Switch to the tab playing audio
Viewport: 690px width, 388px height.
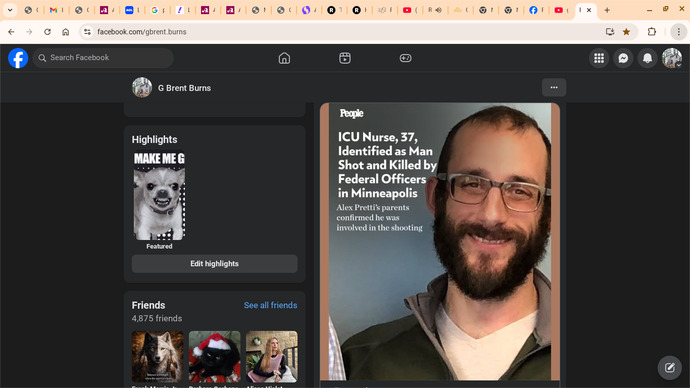pyautogui.click(x=435, y=10)
